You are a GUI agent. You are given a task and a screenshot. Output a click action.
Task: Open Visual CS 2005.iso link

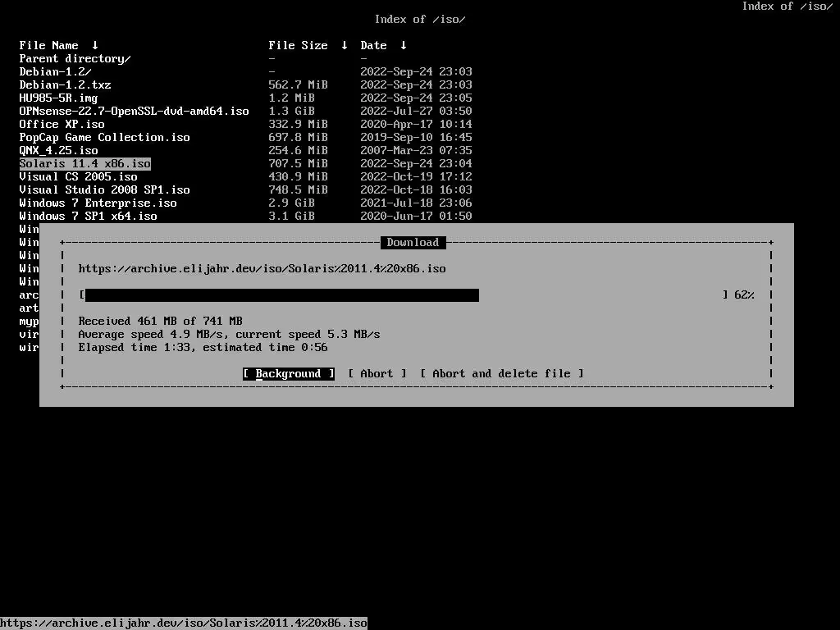tap(78, 177)
